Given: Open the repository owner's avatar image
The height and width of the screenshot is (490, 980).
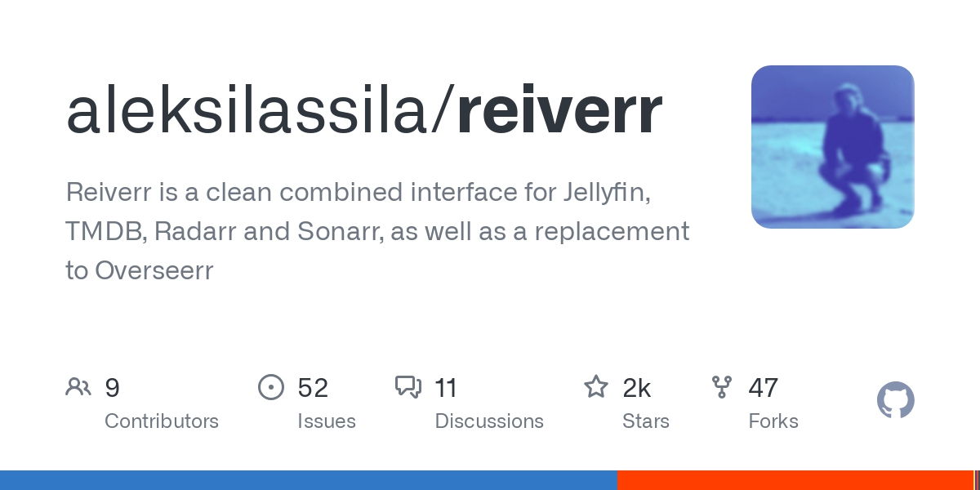Looking at the screenshot, I should [832, 147].
